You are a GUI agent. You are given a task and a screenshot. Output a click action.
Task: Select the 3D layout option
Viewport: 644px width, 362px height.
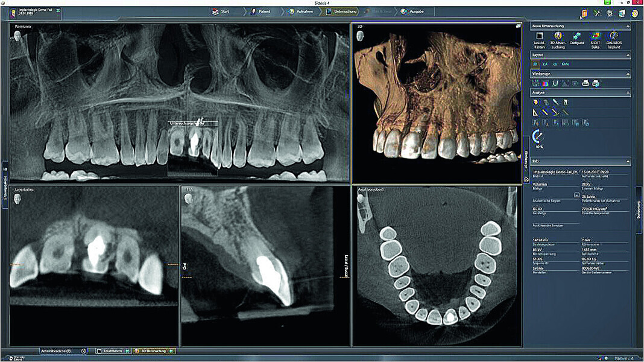tap(536, 64)
